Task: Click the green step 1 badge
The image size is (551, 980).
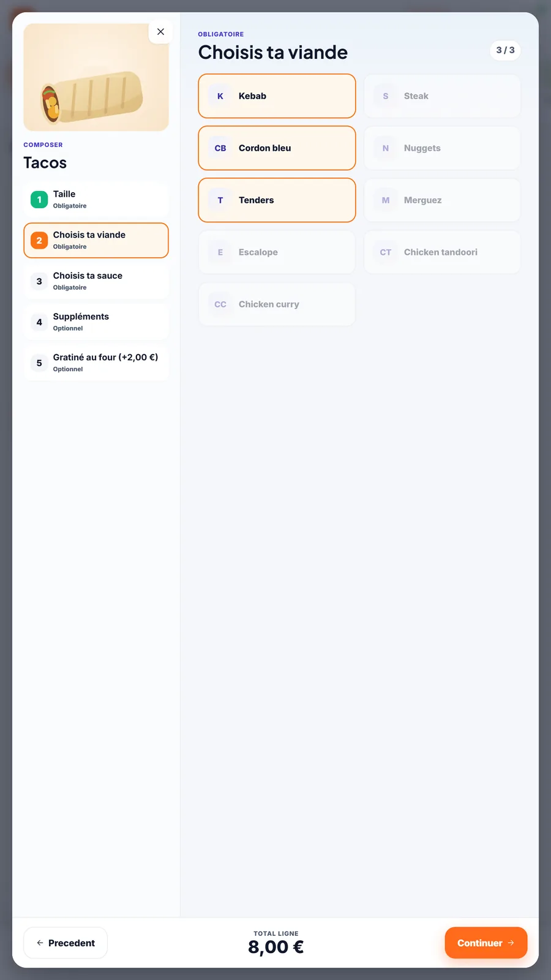Action: pyautogui.click(x=39, y=200)
